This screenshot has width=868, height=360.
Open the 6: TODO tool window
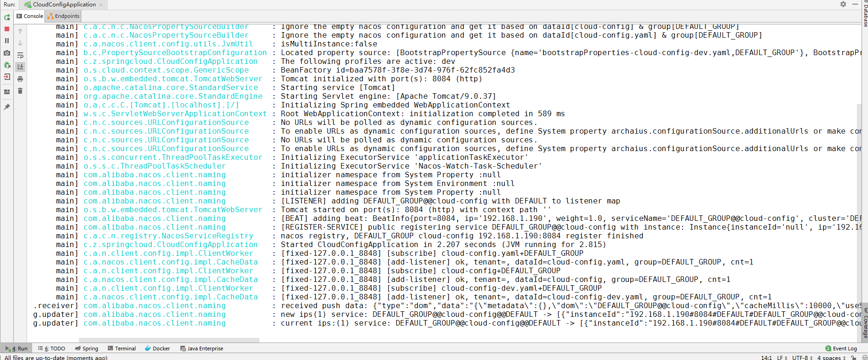51,349
